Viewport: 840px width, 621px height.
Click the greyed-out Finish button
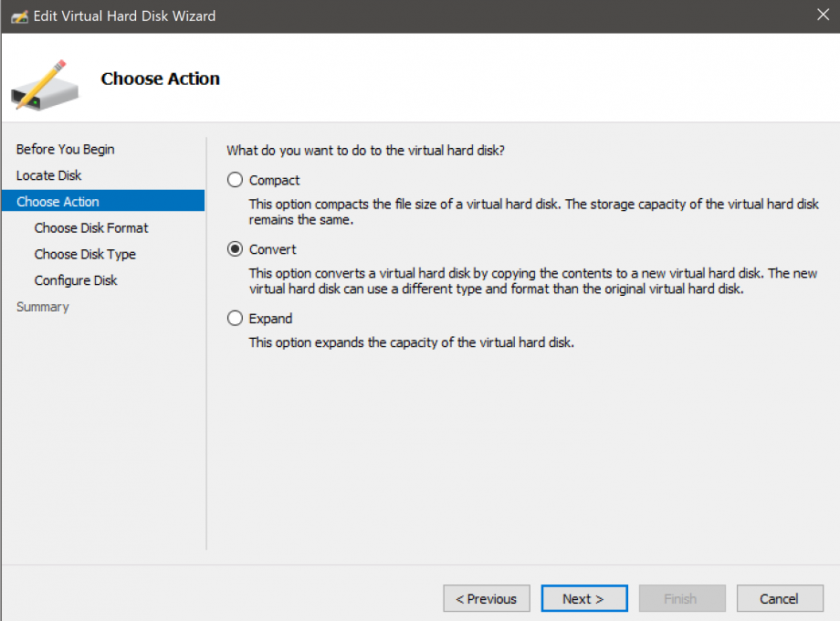[x=681, y=599]
